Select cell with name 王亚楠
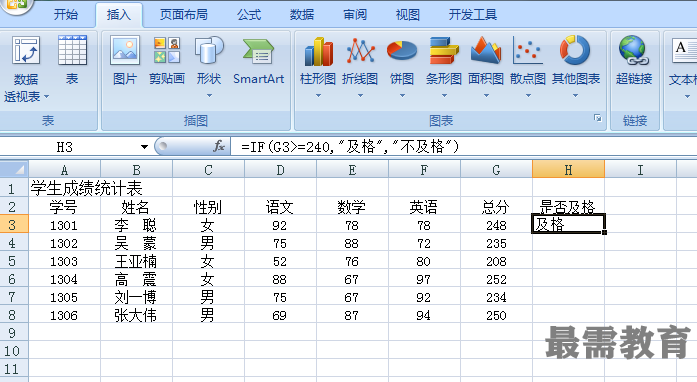The width and height of the screenshot is (697, 382). (136, 261)
